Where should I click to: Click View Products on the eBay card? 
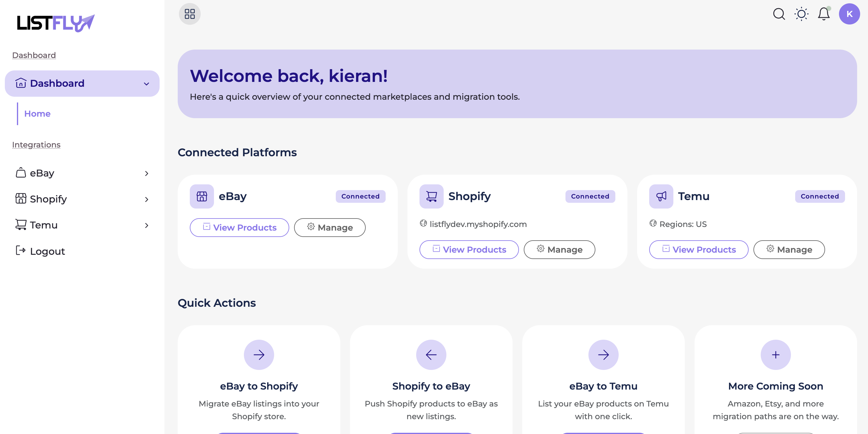(239, 228)
